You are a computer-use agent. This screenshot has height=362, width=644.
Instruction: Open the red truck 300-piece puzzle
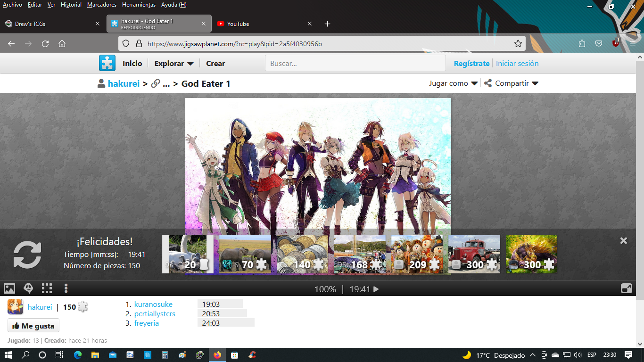pos(474,254)
